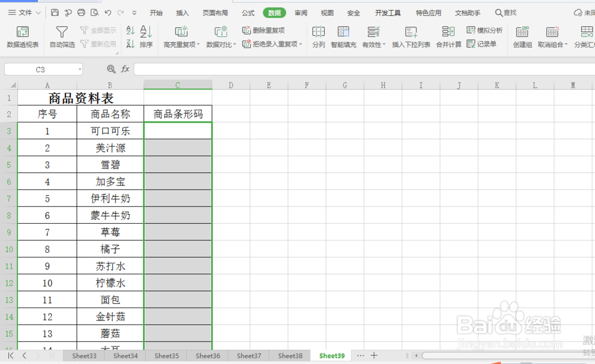This screenshot has width=595, height=364.
Task: Switch to the 公式 ribbon tab
Action: (x=247, y=12)
